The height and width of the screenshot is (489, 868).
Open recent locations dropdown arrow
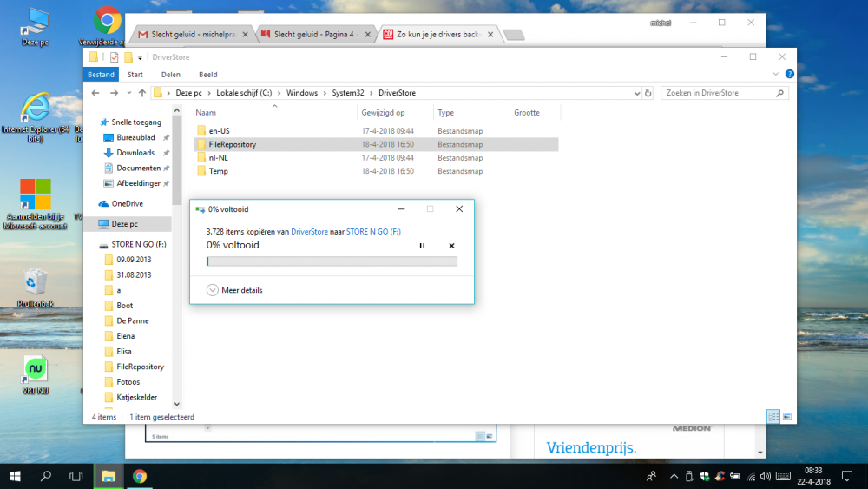click(129, 93)
